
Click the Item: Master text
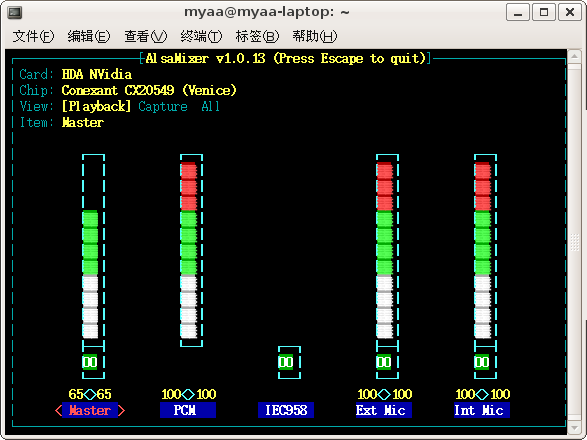(62, 122)
